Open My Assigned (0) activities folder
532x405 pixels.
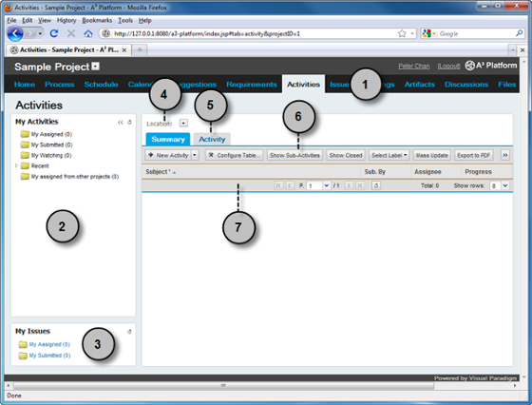[47, 134]
